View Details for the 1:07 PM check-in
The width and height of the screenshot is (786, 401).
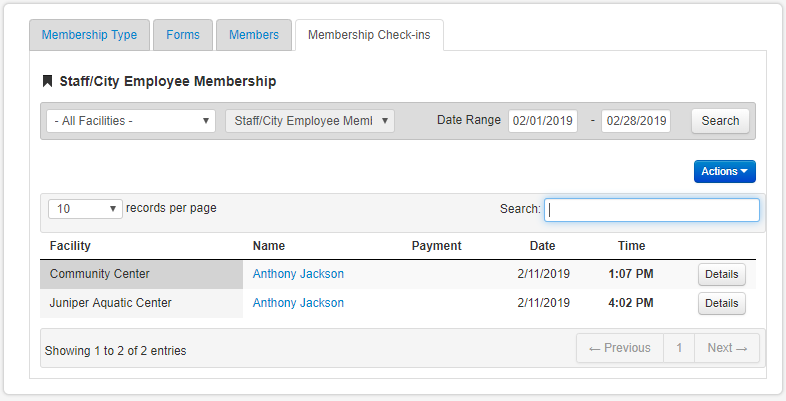pyautogui.click(x=721, y=275)
